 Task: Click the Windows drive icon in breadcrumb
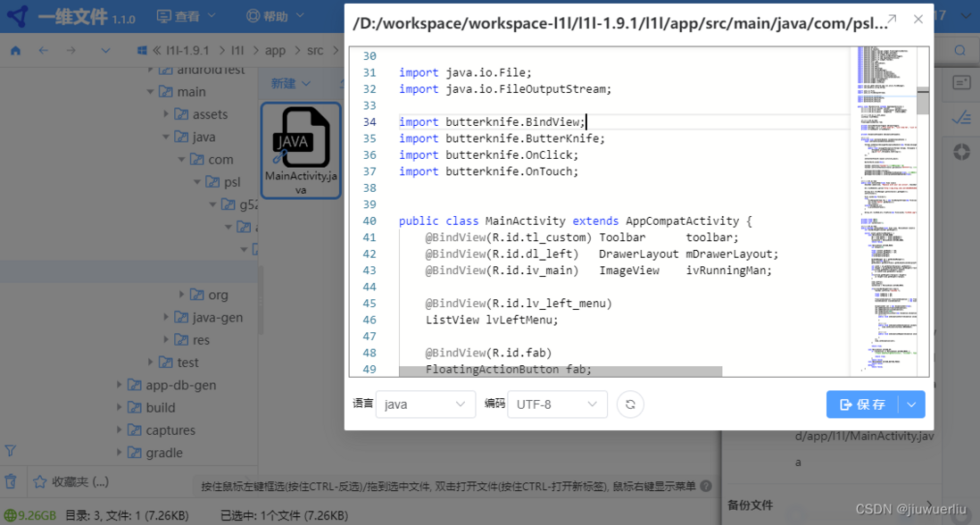pos(142,51)
